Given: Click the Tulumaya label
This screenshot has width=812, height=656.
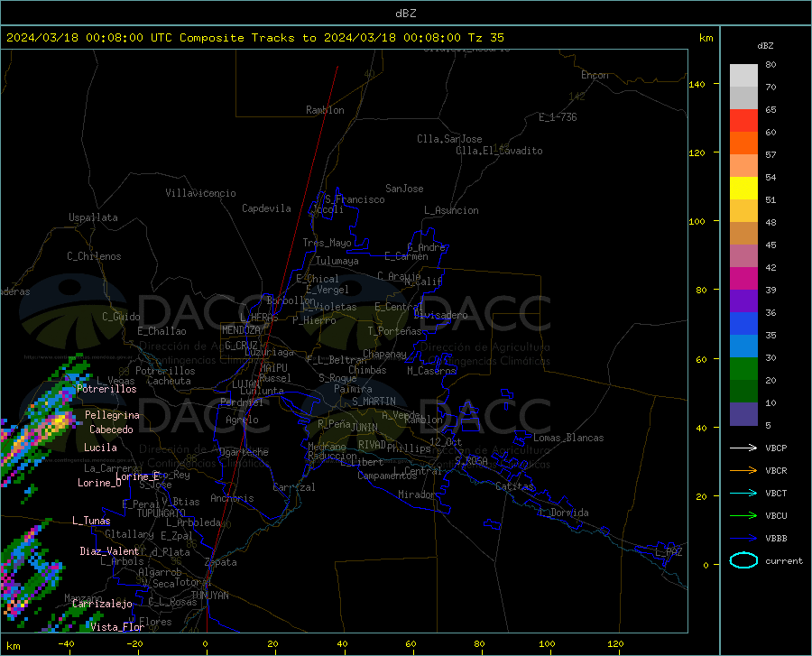Looking at the screenshot, I should click(337, 261).
